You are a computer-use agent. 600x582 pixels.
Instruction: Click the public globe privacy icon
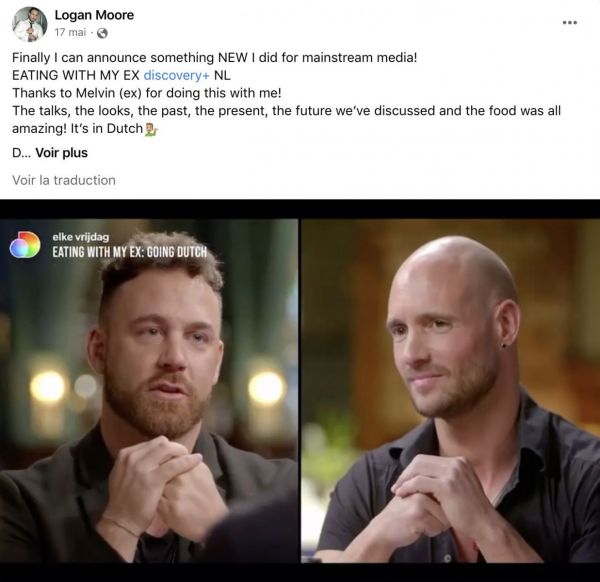click(x=102, y=33)
